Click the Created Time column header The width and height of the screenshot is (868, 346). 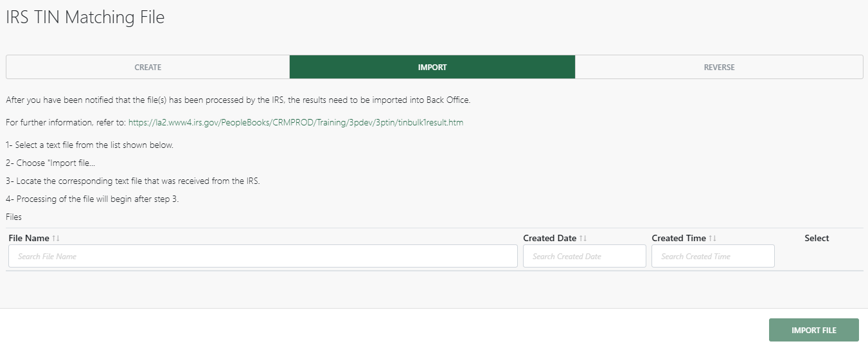point(678,238)
